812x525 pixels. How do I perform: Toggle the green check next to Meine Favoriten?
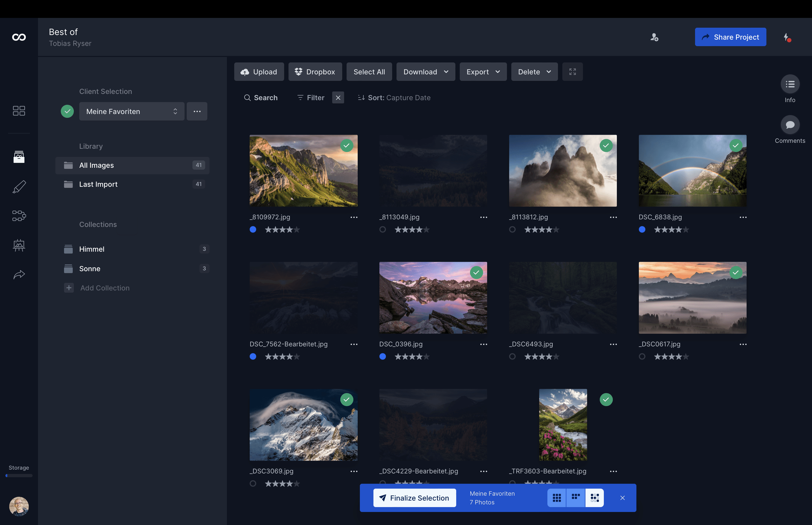click(67, 111)
